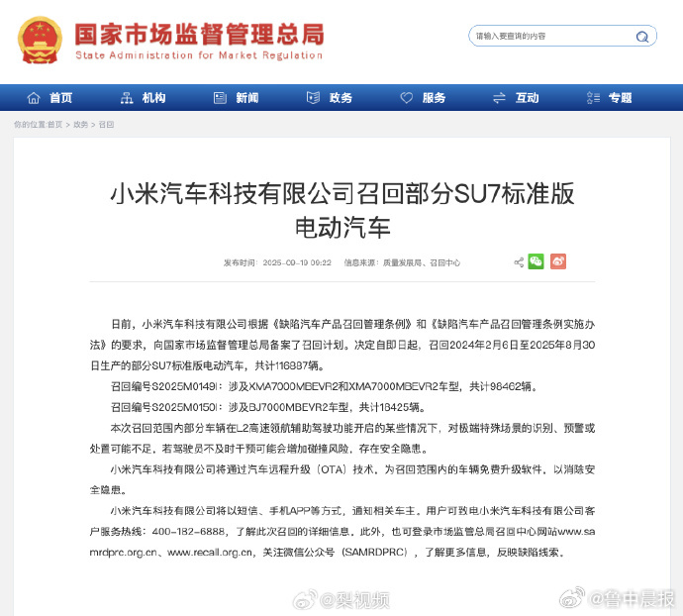This screenshot has width=683, height=616.
Task: Click the article title 小米汽车科技有限公司召回部分SU7标准版
Action: click(x=341, y=193)
